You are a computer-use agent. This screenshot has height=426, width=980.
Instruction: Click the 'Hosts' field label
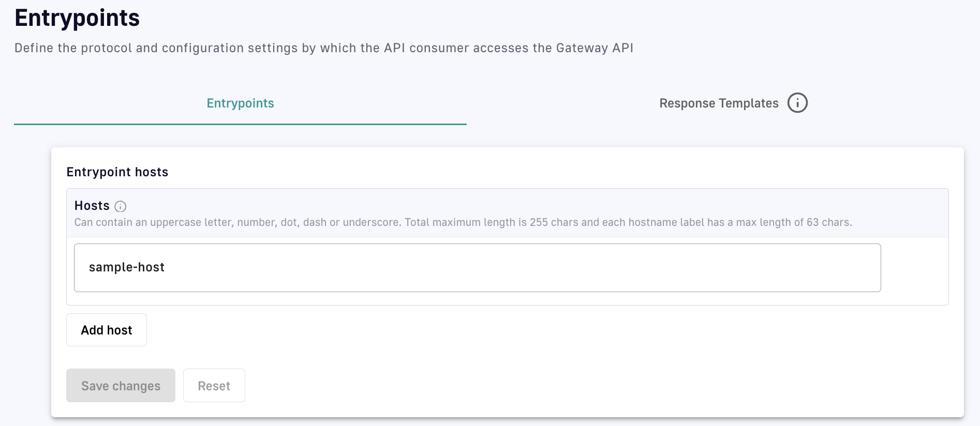pos(92,206)
